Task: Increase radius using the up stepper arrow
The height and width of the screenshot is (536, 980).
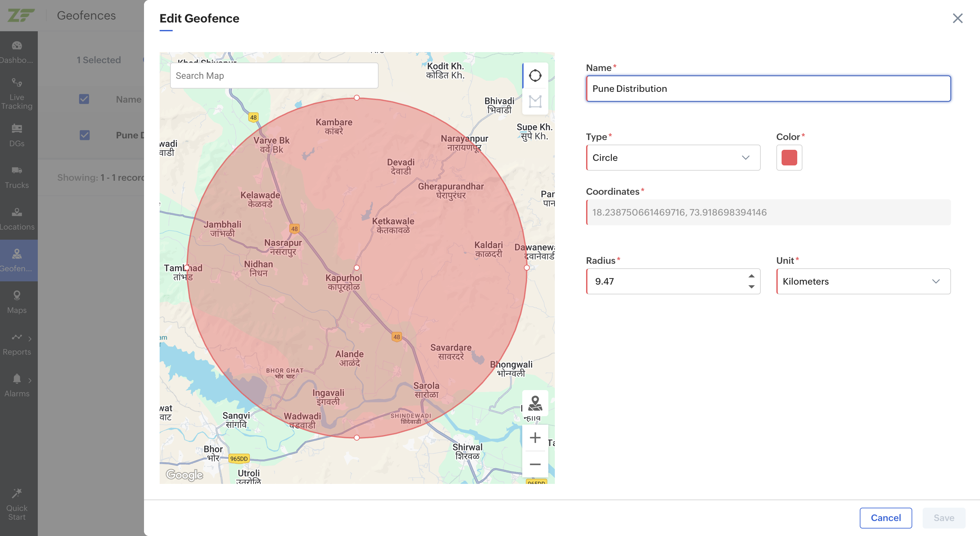Action: coord(751,276)
